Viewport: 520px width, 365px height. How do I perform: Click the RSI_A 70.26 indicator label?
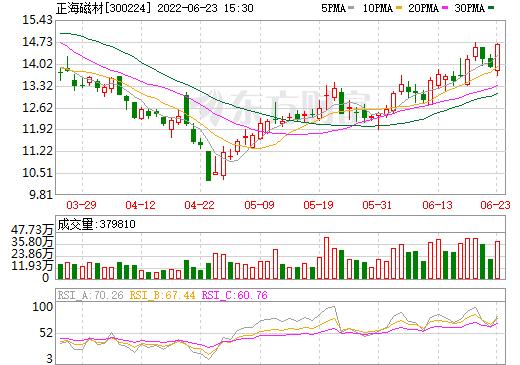coord(91,295)
